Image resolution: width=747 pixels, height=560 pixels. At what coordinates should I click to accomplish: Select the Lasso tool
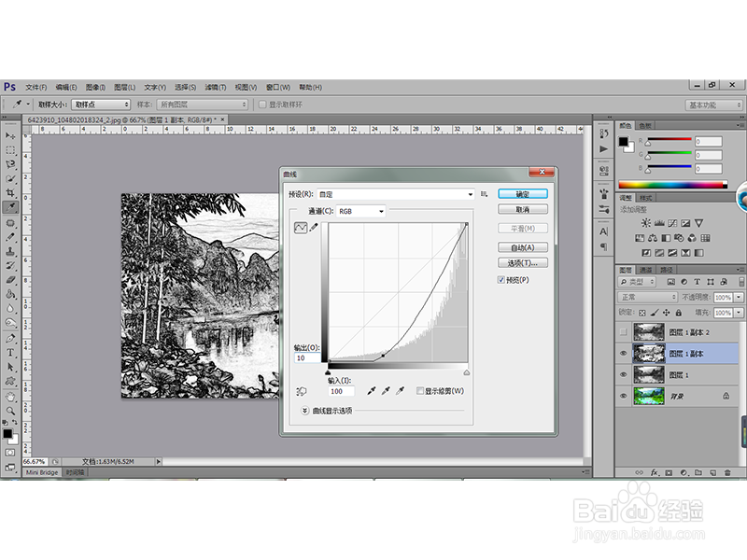(x=10, y=164)
